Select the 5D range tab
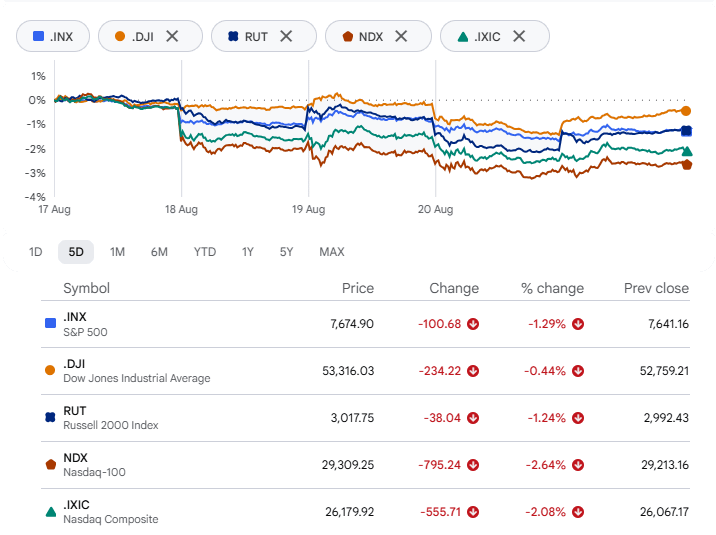 [76, 252]
